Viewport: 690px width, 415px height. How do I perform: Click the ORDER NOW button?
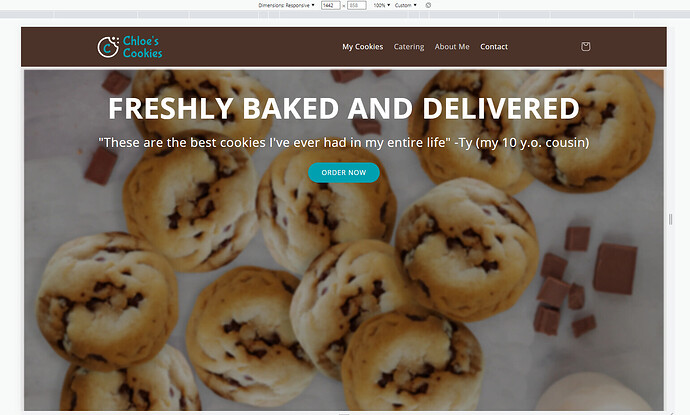[x=344, y=173]
